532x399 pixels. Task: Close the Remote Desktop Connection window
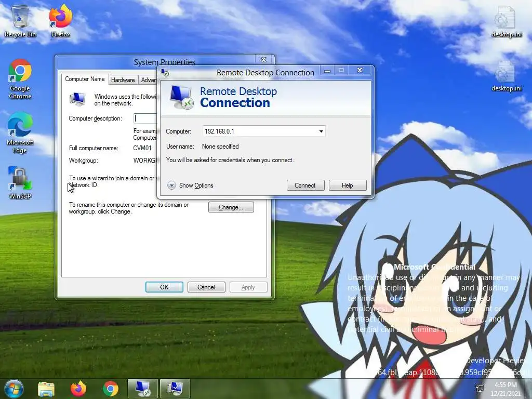click(x=361, y=70)
